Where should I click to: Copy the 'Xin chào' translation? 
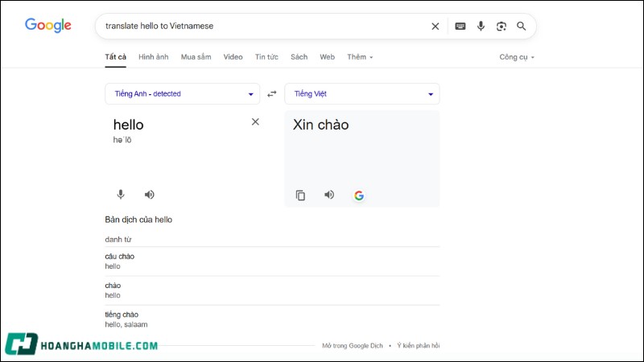coord(300,195)
